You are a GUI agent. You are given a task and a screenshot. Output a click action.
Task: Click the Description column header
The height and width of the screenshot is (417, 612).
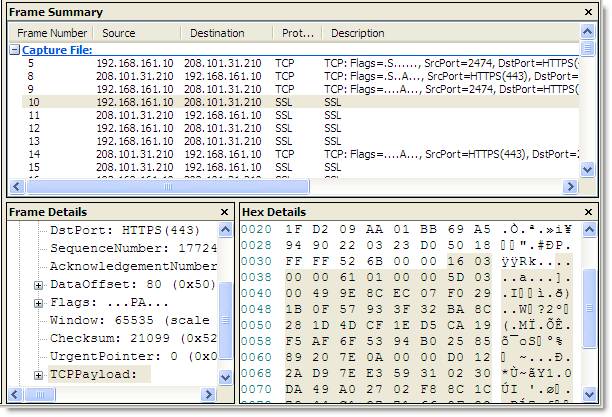(451, 33)
